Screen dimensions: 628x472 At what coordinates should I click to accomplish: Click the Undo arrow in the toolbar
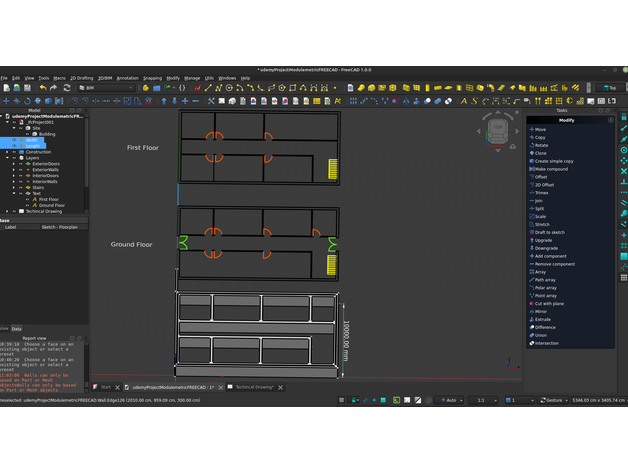pyautogui.click(x=42, y=88)
